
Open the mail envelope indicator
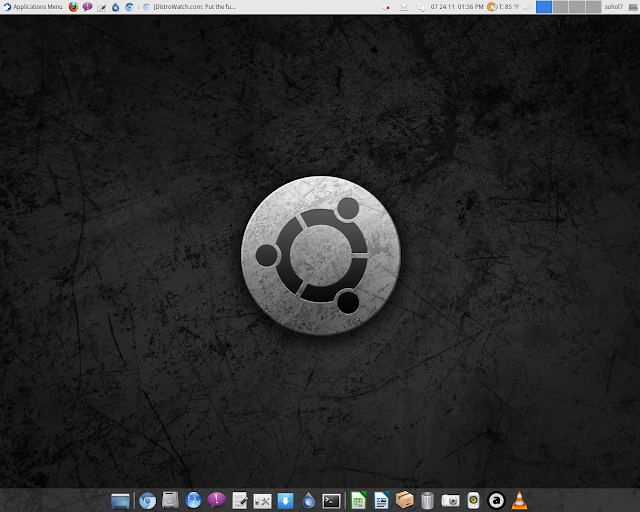[x=404, y=7]
